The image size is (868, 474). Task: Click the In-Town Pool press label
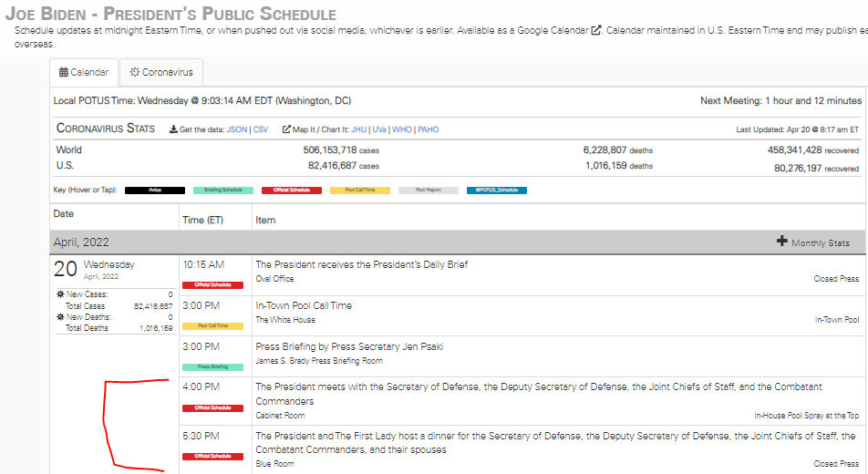(x=836, y=320)
